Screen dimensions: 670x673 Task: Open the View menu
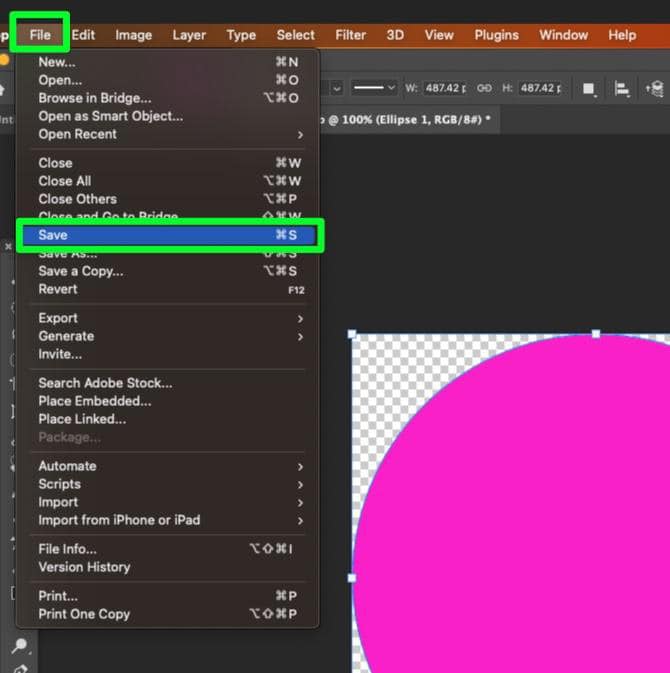click(x=439, y=35)
